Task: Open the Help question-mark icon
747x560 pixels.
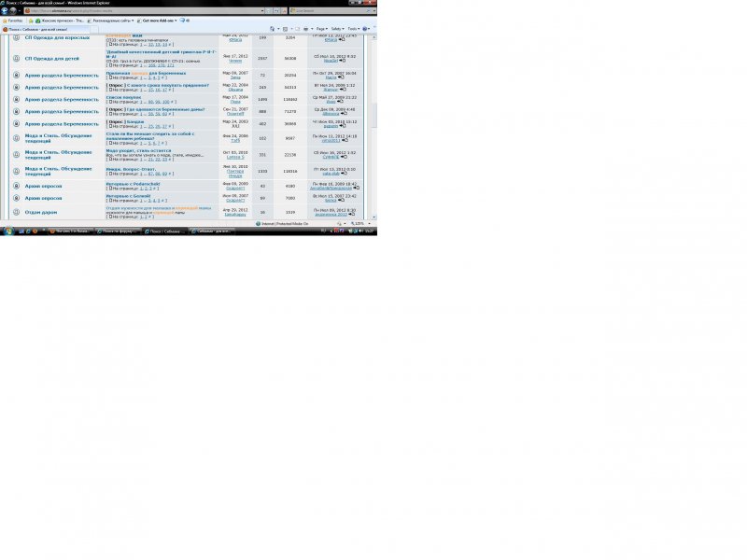Action: click(x=365, y=29)
